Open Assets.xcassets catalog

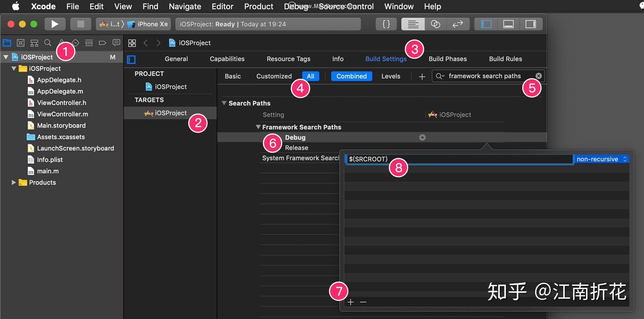[61, 137]
